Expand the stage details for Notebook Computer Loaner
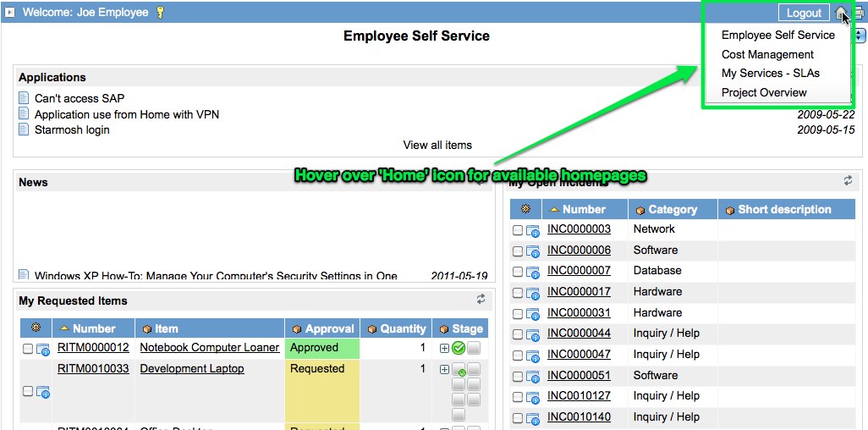The height and width of the screenshot is (430, 868). pyautogui.click(x=444, y=348)
